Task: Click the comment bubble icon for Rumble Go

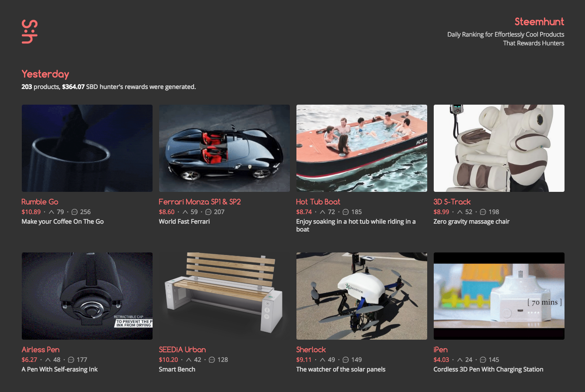Action: (75, 212)
